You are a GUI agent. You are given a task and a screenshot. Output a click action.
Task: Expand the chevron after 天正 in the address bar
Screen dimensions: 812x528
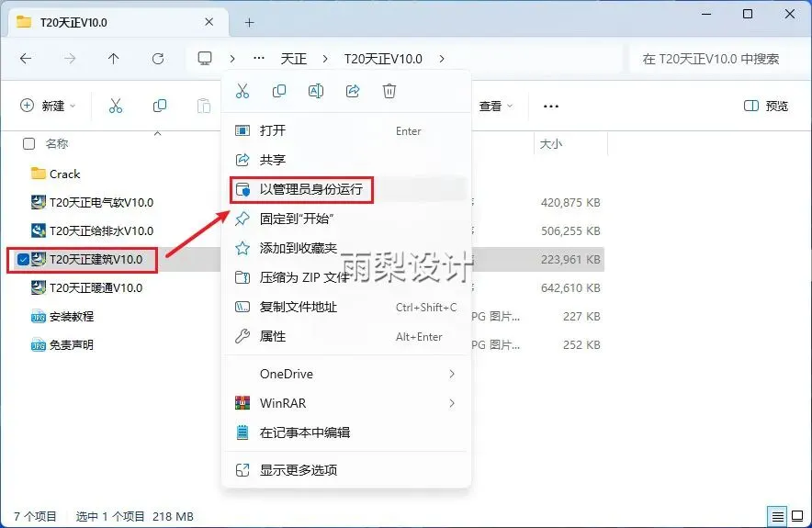(x=324, y=59)
